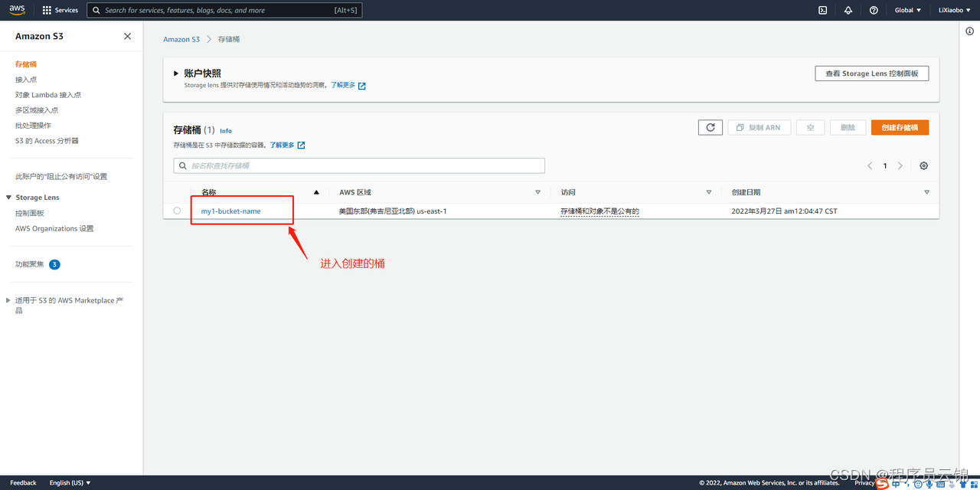The width and height of the screenshot is (980, 490).
Task: Click the 复制 ARN button
Action: point(758,127)
